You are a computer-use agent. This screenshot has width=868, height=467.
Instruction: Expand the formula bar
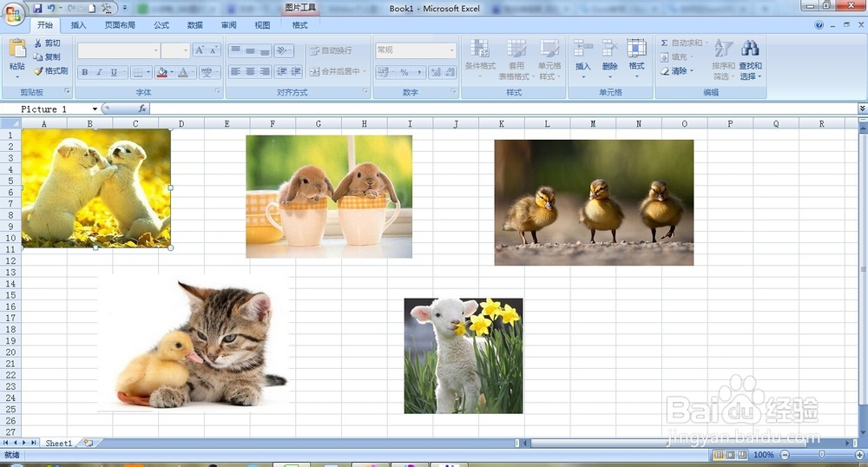[x=862, y=109]
